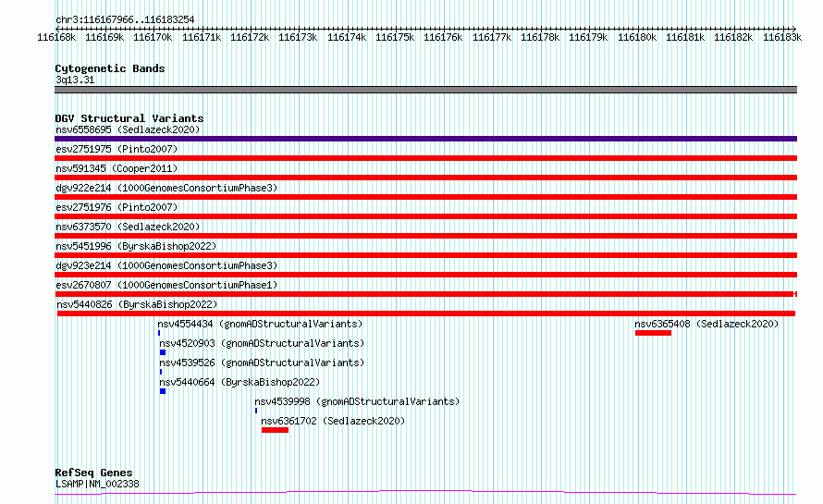Click the chr3:116167966..116183254 coordinates text
The image size is (823, 504).
(125, 19)
